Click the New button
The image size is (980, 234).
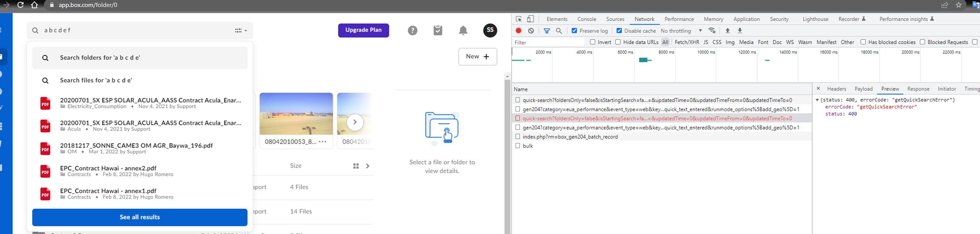coord(477,56)
